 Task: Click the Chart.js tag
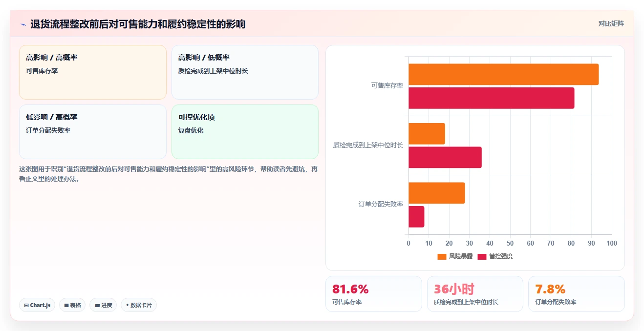pyautogui.click(x=38, y=305)
